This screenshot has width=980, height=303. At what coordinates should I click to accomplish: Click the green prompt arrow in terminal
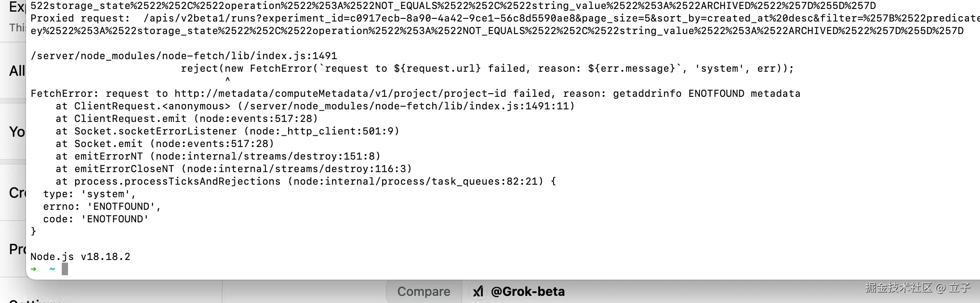34,269
